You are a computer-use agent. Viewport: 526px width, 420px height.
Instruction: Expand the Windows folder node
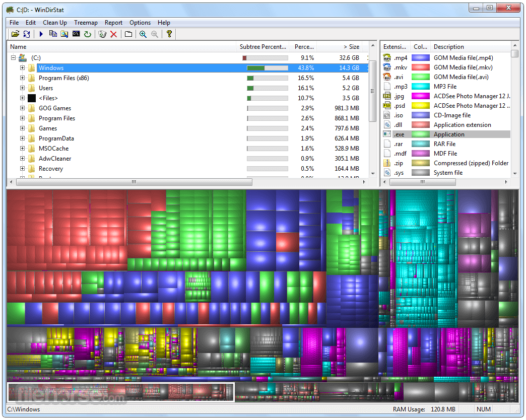[x=22, y=67]
